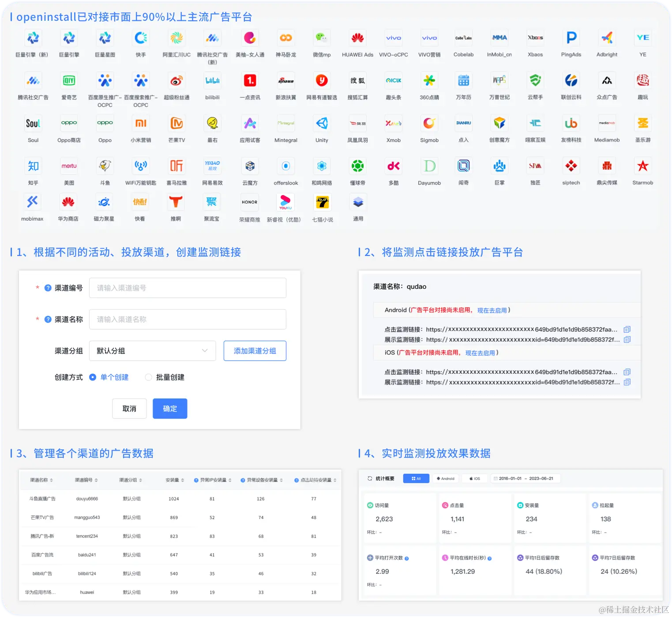
Task: Choose the 知乎 platform icon
Action: point(33,166)
